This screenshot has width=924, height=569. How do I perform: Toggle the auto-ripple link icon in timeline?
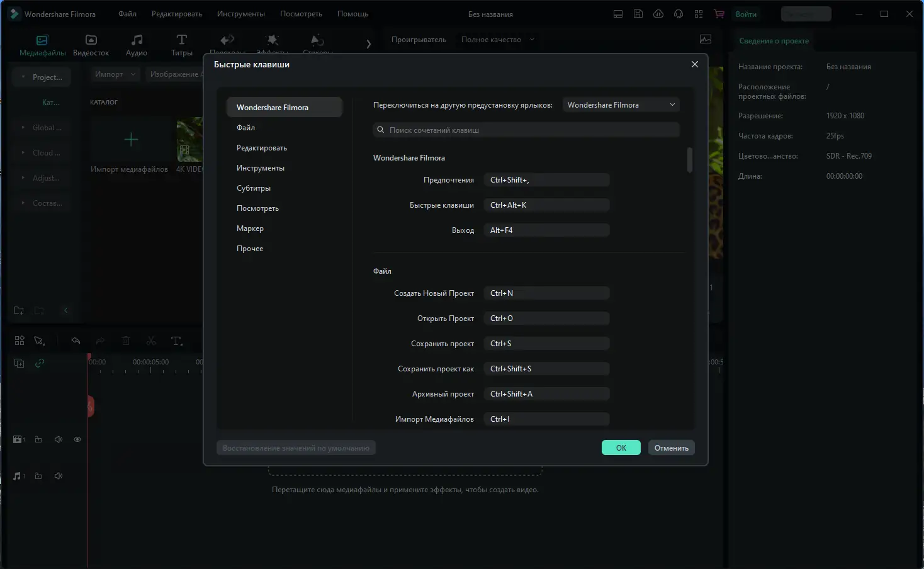40,363
